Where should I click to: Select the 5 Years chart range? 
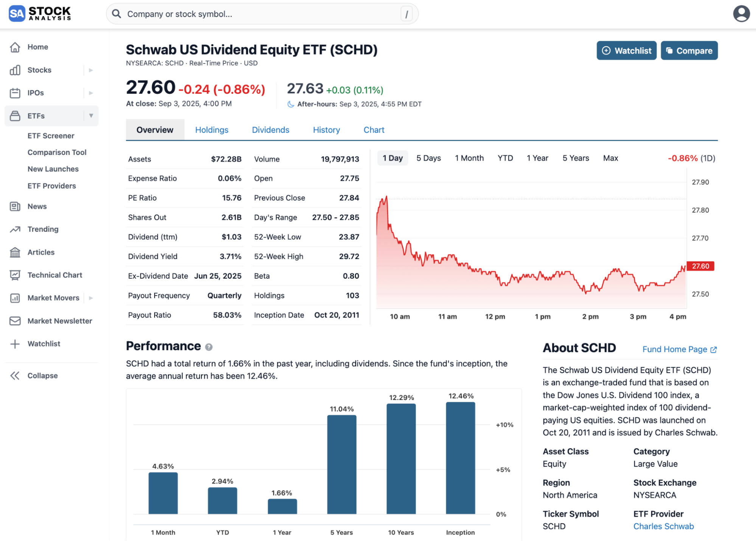tap(576, 158)
